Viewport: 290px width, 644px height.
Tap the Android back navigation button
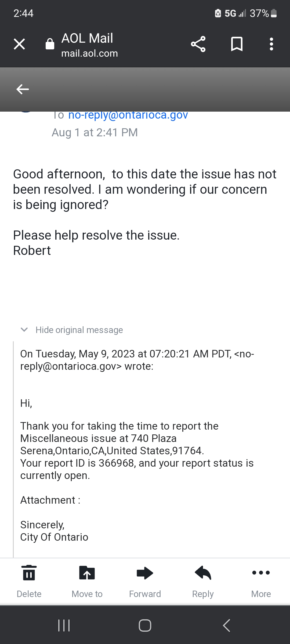point(226,625)
